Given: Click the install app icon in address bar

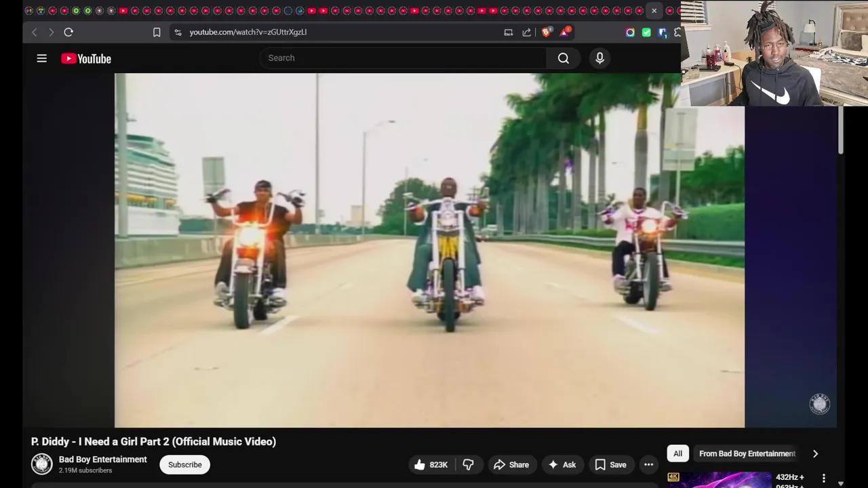Looking at the screenshot, I should coord(509,32).
